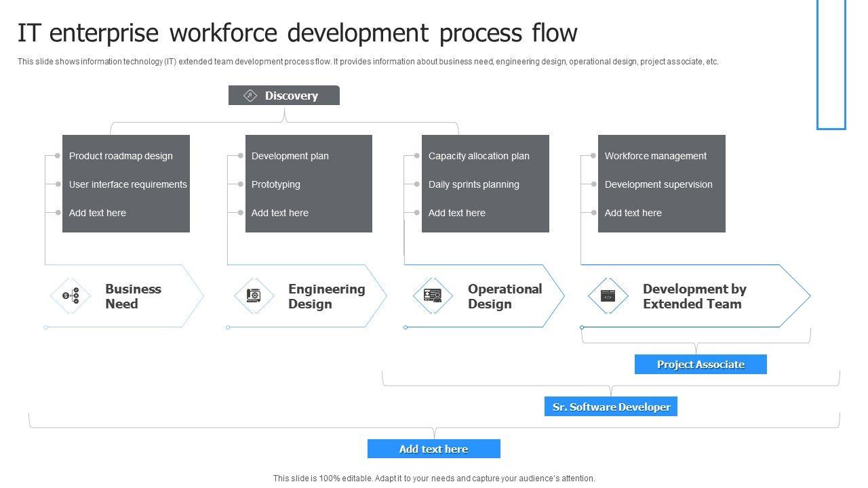Select User interface requirements item
This screenshot has width=868, height=488.
coord(127,184)
